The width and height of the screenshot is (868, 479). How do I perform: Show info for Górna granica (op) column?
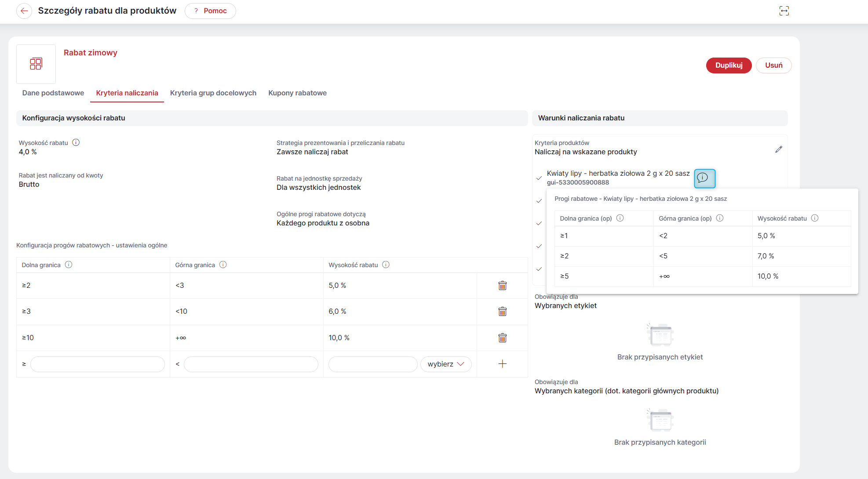point(720,218)
